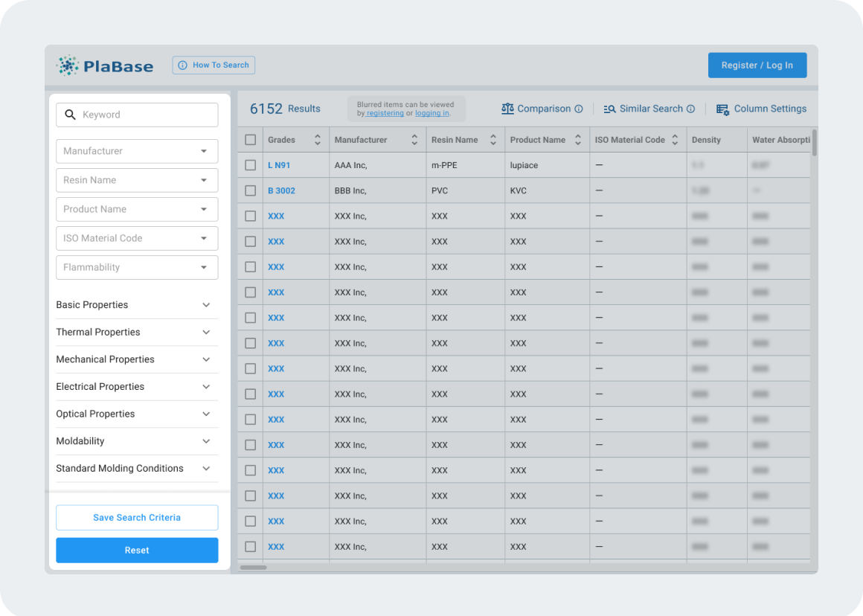
Task: Open Column Settings via its icon
Action: click(722, 109)
